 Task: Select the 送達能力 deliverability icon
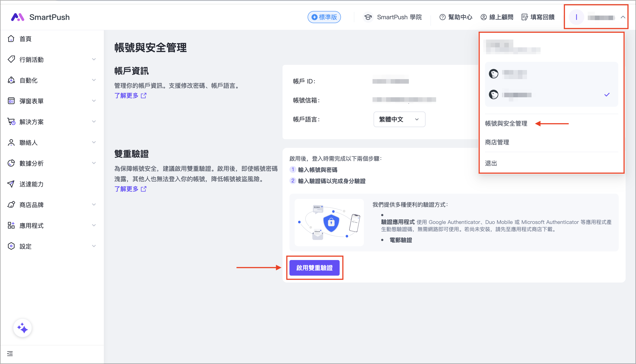(11, 184)
